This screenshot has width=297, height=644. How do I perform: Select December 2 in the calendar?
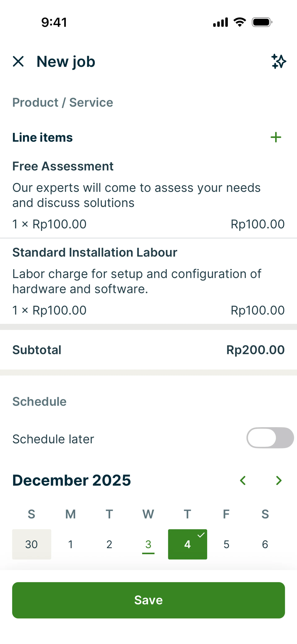point(109,544)
